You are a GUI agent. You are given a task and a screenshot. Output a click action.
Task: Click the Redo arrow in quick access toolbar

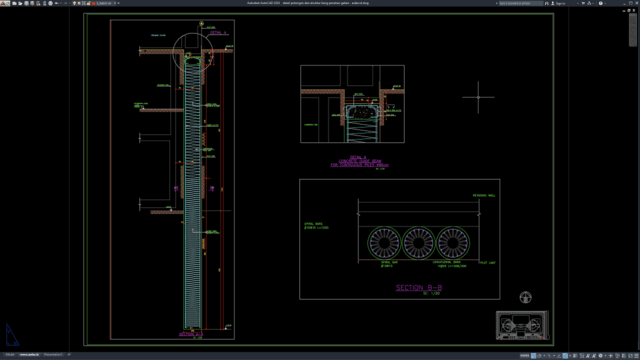tap(65, 3)
